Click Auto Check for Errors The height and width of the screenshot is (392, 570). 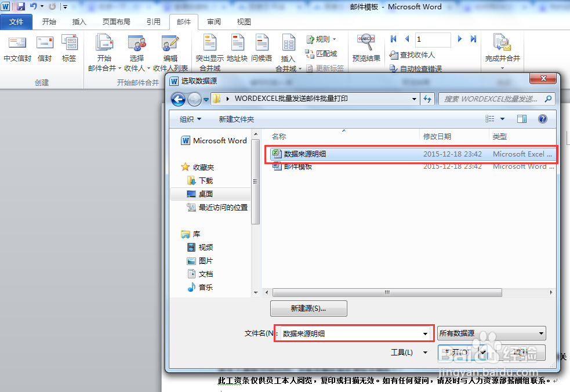416,68
